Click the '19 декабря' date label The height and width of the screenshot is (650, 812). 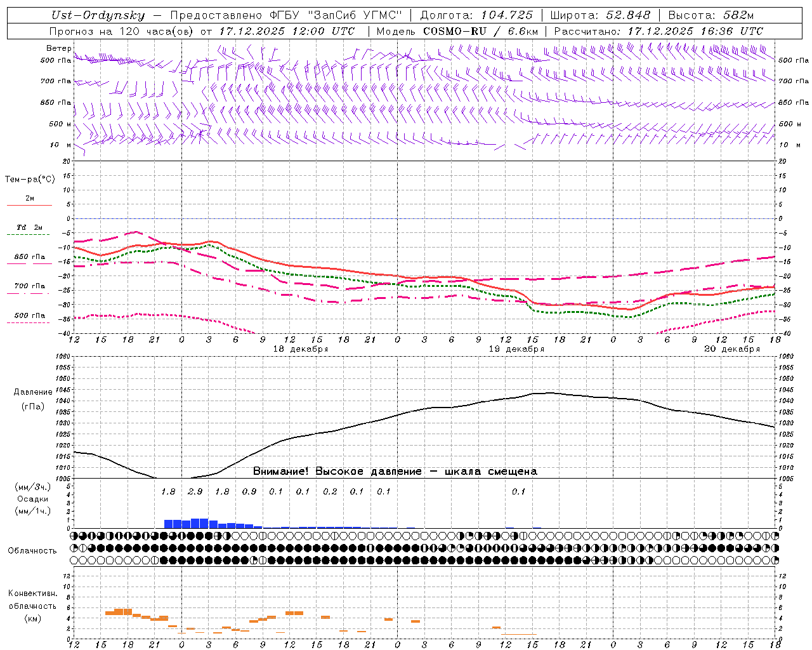pos(516,349)
